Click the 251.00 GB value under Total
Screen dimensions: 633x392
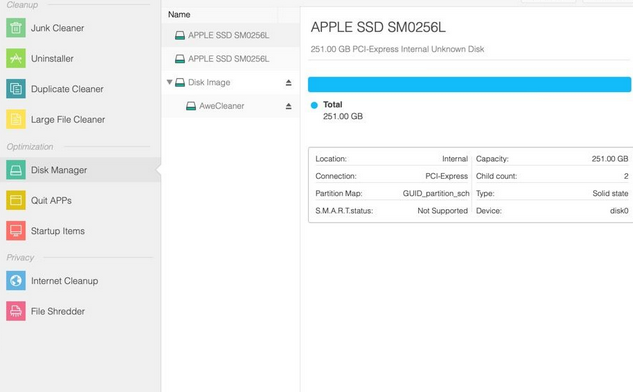pos(343,117)
